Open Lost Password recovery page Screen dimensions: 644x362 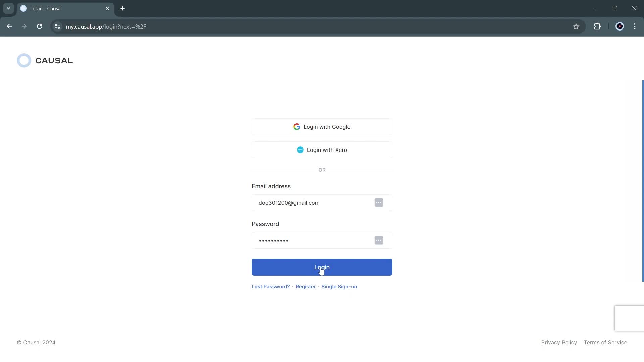[271, 287]
